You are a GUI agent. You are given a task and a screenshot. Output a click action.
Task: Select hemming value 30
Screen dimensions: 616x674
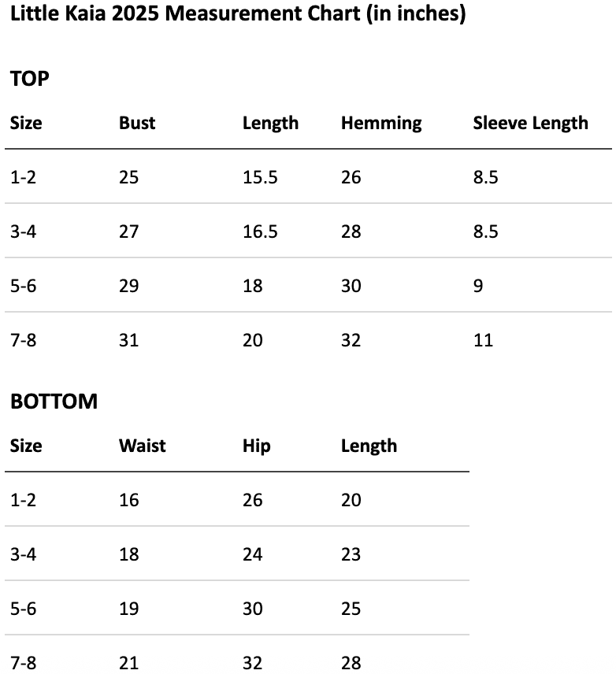coord(351,286)
